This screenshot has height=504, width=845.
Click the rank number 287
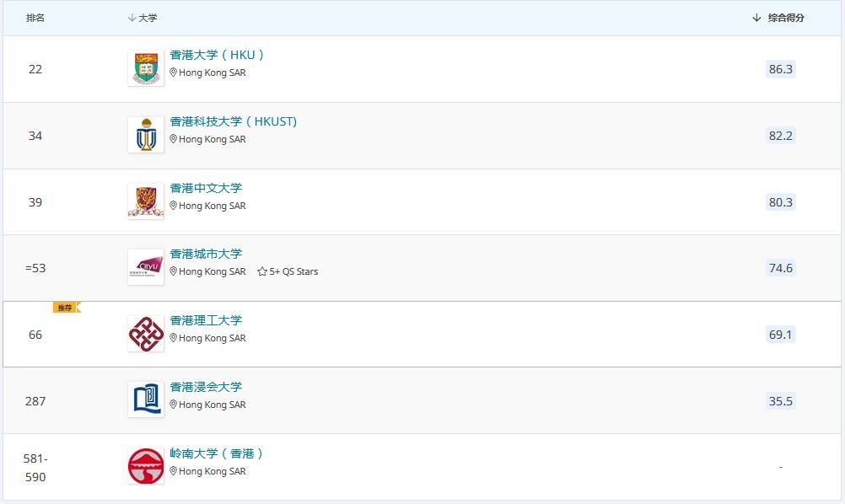tap(35, 401)
